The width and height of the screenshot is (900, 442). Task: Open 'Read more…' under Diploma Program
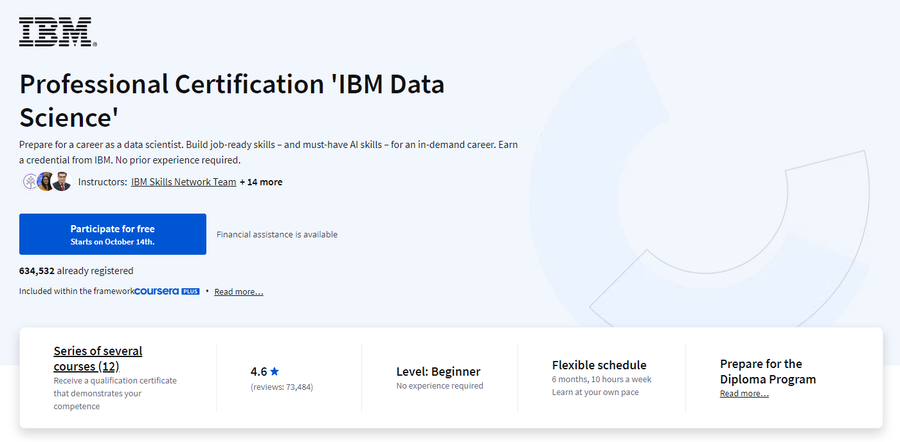pos(744,394)
